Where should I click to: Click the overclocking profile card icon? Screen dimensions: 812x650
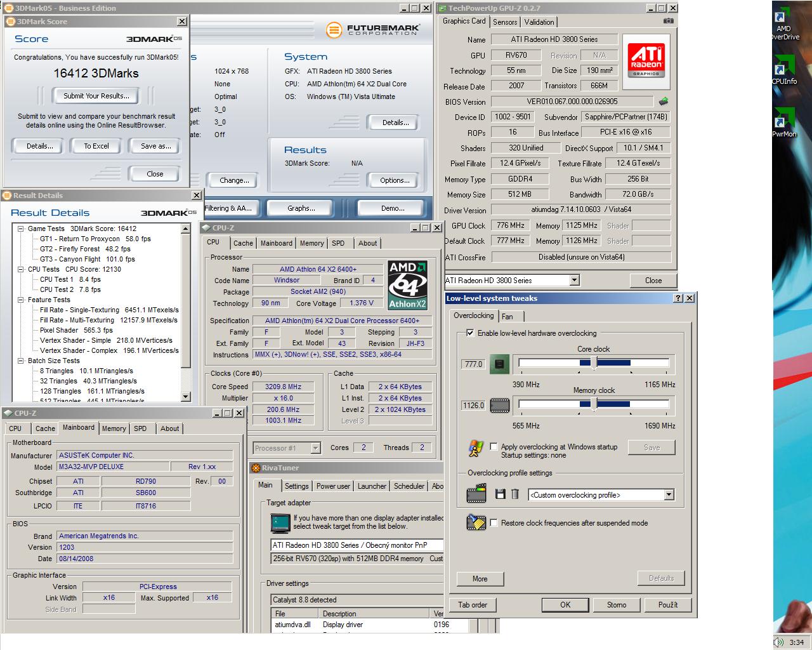pyautogui.click(x=476, y=494)
